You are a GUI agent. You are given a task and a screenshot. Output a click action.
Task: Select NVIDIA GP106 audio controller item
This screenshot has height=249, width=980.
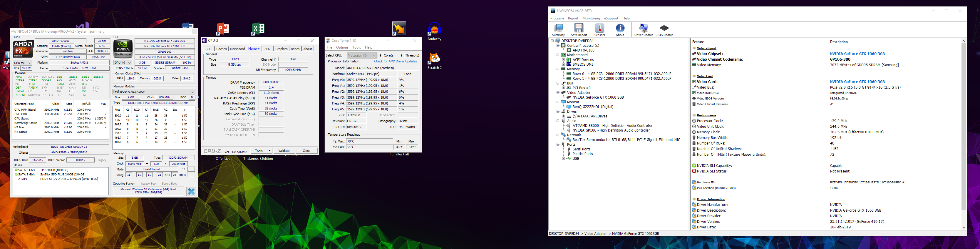tap(611, 130)
